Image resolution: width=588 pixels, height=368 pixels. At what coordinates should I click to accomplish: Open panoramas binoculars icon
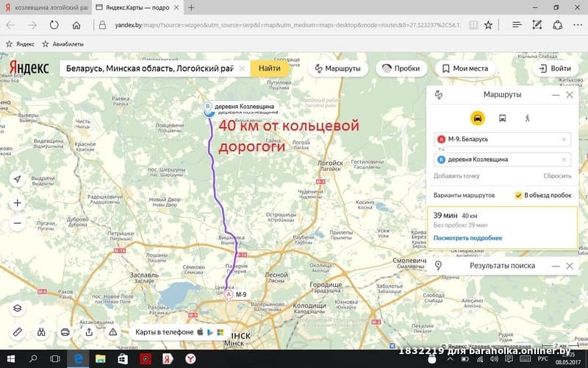point(41,332)
